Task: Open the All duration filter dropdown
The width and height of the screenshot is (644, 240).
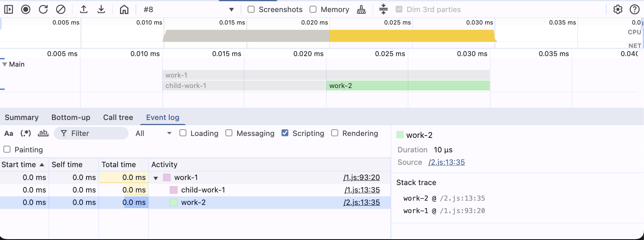Action: [x=153, y=133]
